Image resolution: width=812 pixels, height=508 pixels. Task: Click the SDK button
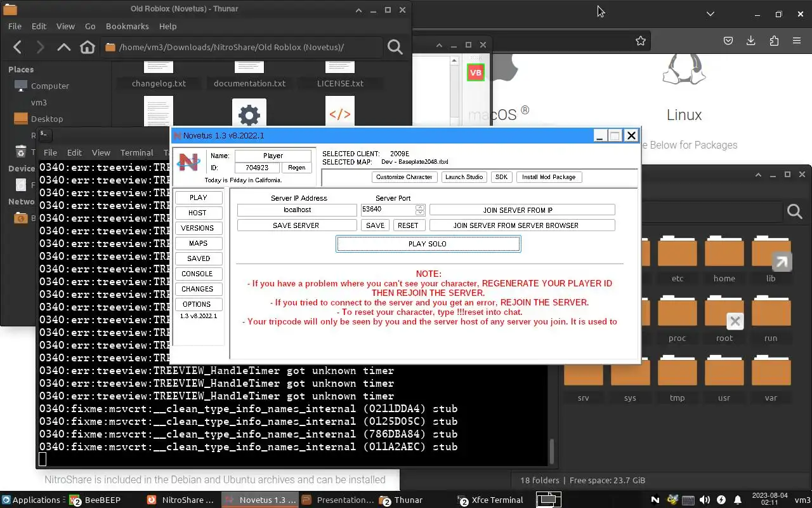point(501,177)
